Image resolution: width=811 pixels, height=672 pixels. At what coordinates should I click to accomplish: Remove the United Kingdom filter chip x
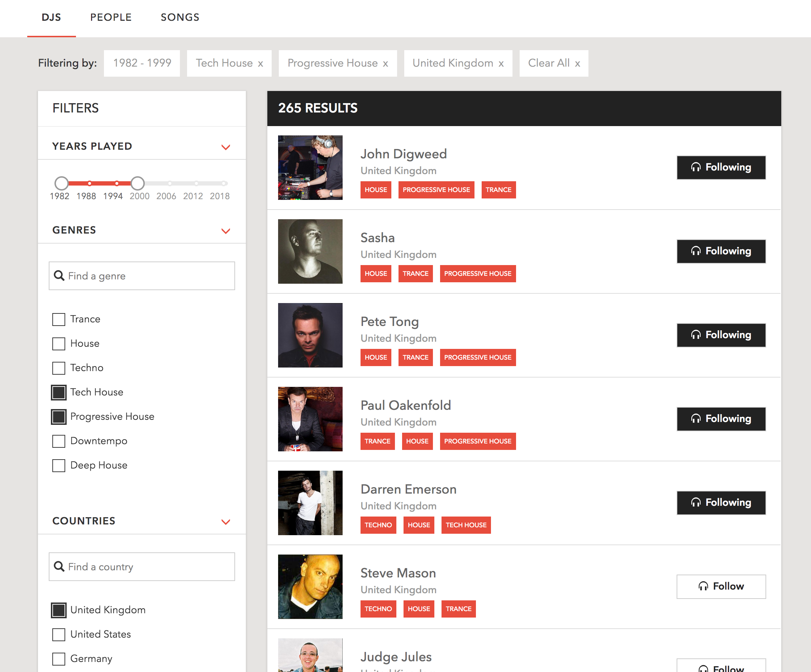[x=501, y=64]
